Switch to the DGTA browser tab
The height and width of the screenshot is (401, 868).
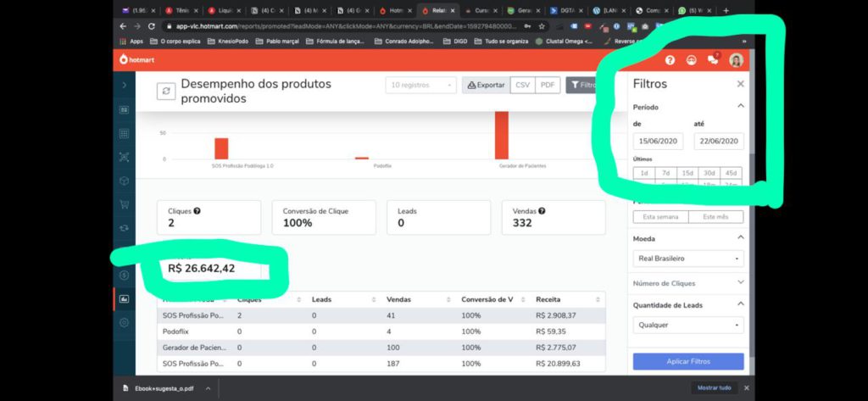(x=567, y=10)
